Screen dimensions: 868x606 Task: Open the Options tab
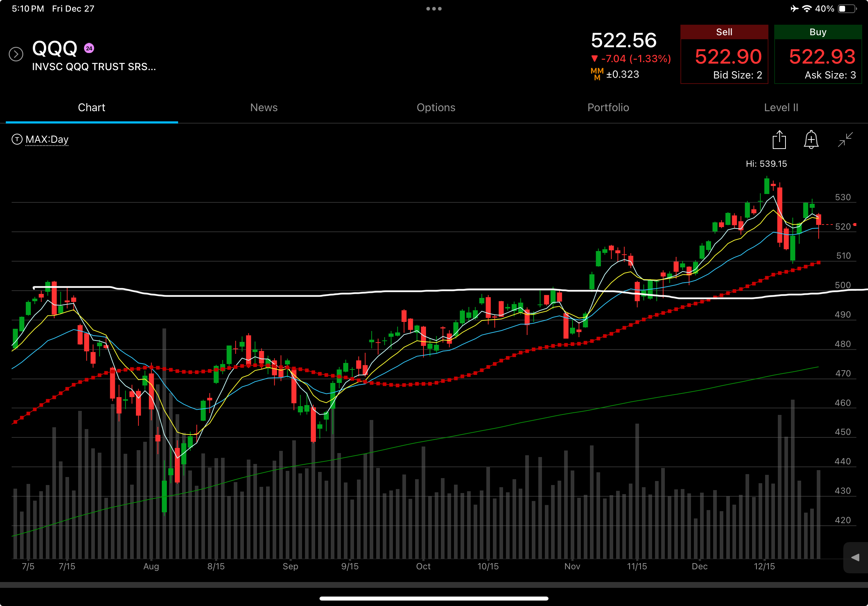[x=435, y=108]
